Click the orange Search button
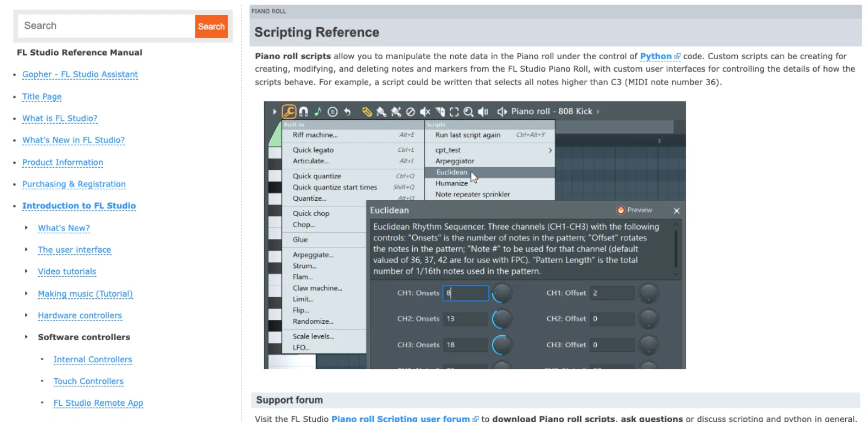 (211, 26)
